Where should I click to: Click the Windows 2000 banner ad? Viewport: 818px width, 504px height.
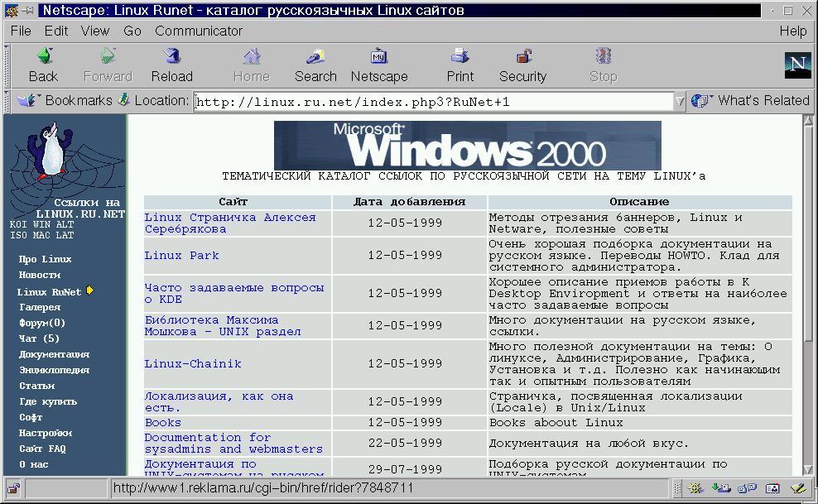[468, 146]
